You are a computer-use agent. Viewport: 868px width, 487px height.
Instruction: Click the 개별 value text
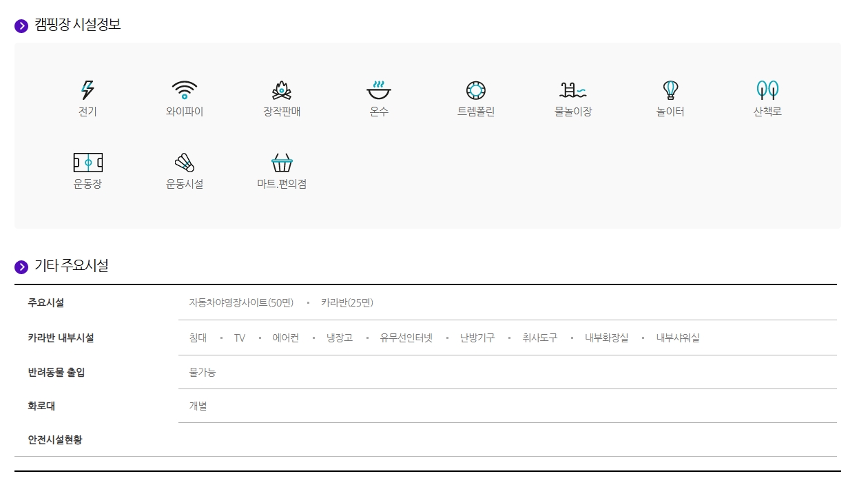[x=198, y=406]
